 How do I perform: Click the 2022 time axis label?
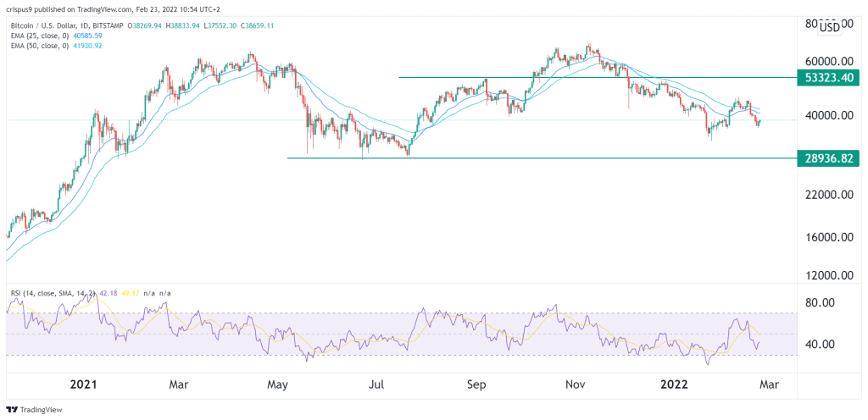click(676, 384)
